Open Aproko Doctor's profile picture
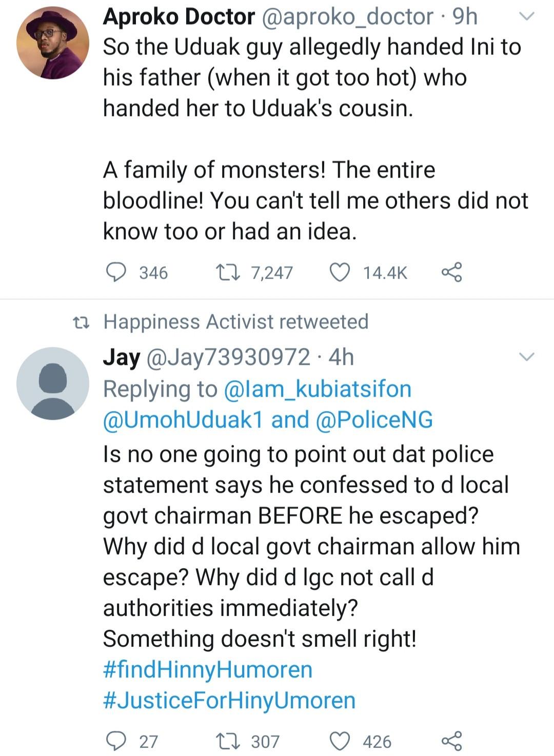 53,43
